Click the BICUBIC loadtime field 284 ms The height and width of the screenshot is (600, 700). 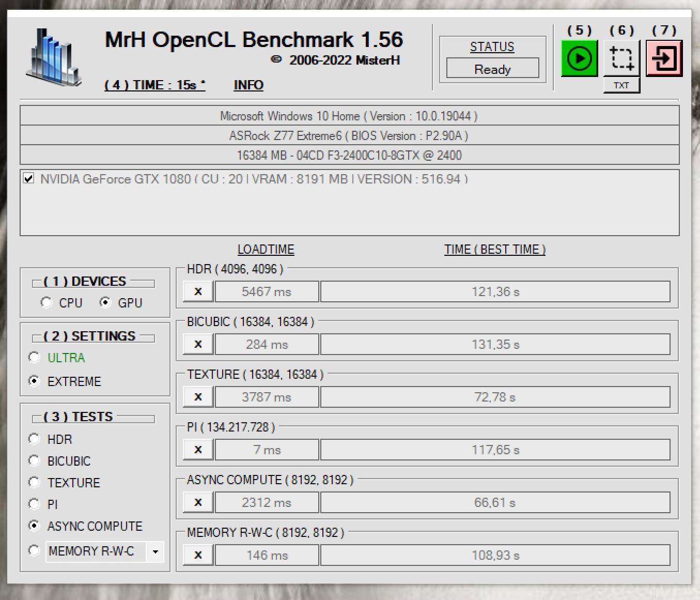coord(267,344)
